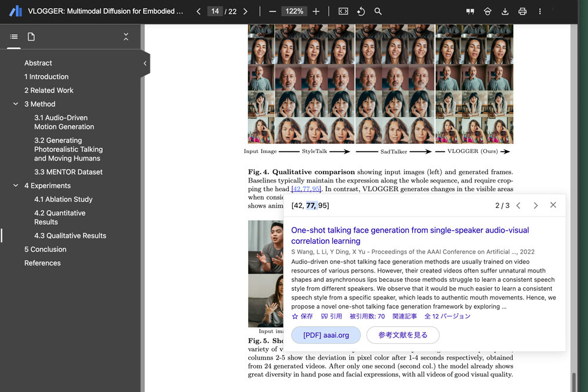
Task: Open the three-dot more options menu
Action: click(x=540, y=11)
